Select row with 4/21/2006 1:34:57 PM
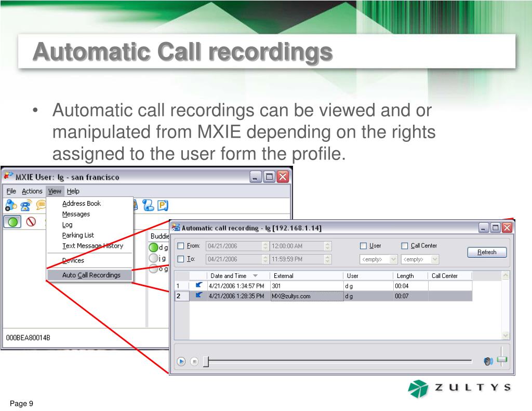532x411 pixels. pos(323,286)
